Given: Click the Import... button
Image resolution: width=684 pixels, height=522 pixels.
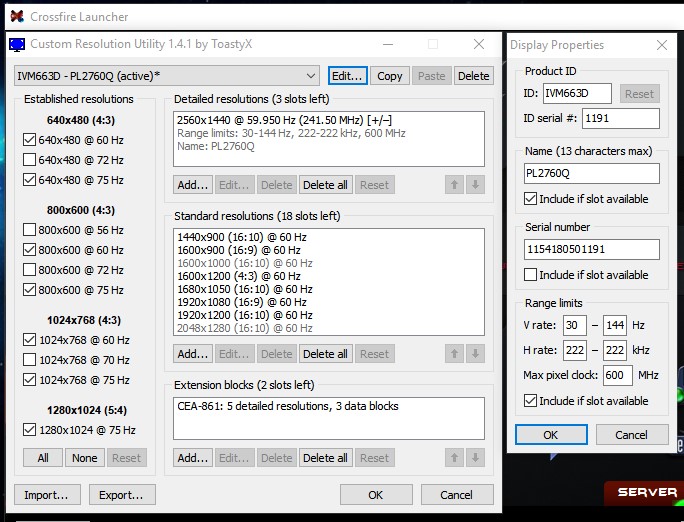Looking at the screenshot, I should 47,495.
